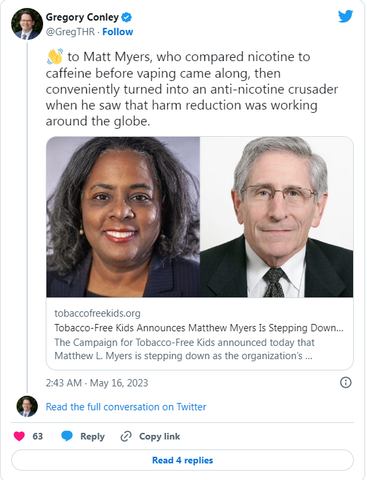Open the tobaccofreekids.org domain link
The height and width of the screenshot is (480, 367).
tap(97, 313)
